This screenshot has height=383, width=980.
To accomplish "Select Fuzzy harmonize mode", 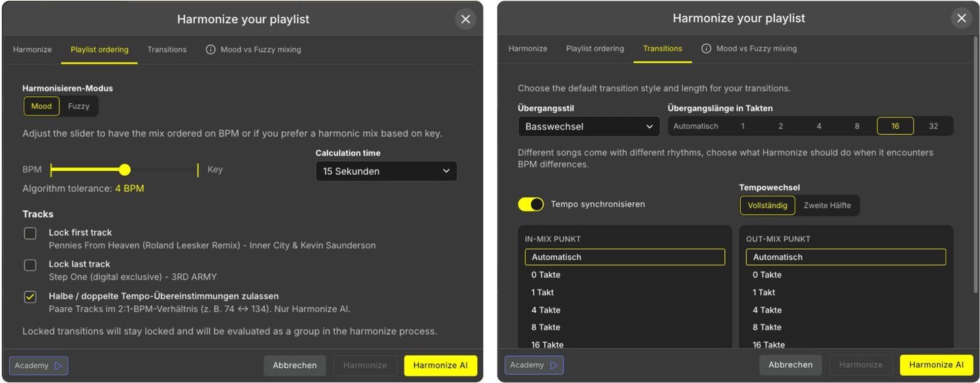I will click(79, 106).
